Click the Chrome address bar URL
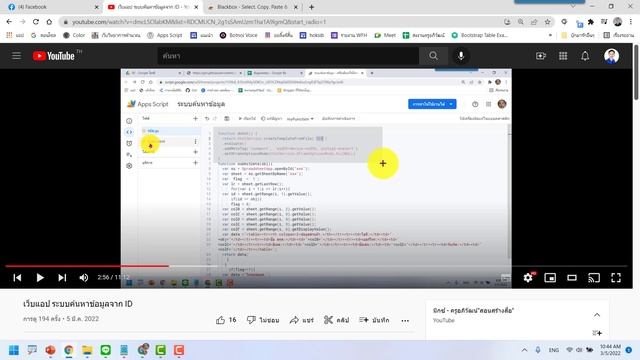This screenshot has height=360, width=640. coord(199,22)
